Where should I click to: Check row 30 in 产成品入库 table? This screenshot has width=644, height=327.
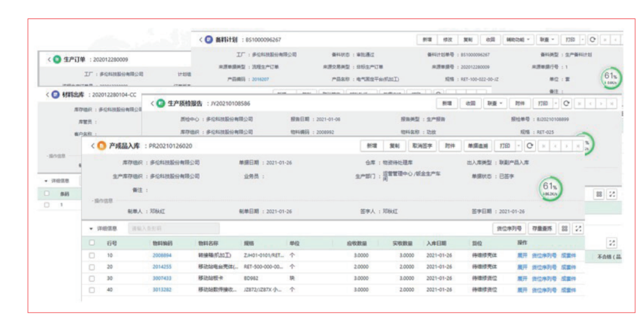click(92, 279)
